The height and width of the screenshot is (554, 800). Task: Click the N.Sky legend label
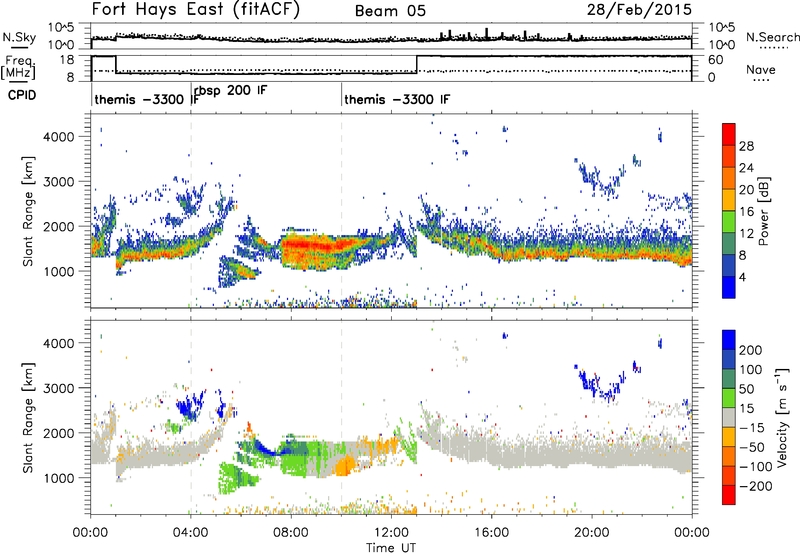pyautogui.click(x=15, y=37)
